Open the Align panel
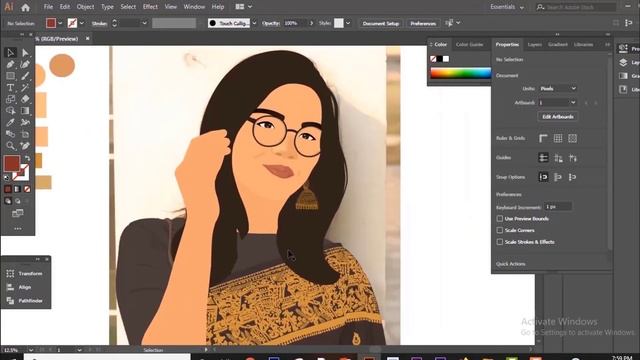Image resolution: width=640 pixels, height=360 pixels. (x=20, y=287)
